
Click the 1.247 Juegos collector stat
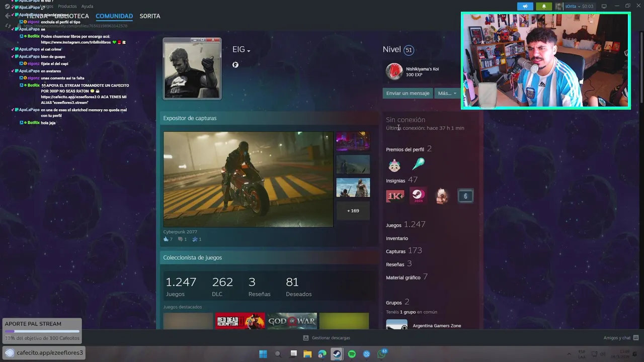(181, 287)
